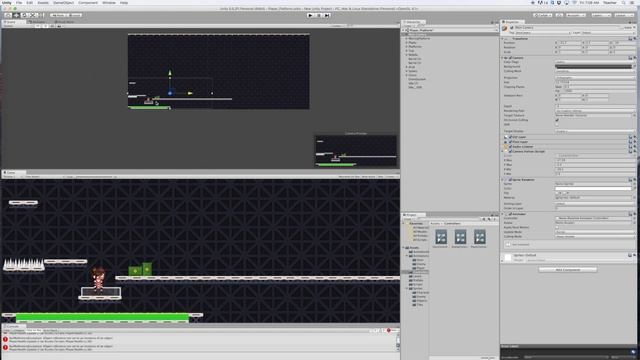Toggle the Static checkbox in Inspector

pyautogui.click(x=623, y=28)
